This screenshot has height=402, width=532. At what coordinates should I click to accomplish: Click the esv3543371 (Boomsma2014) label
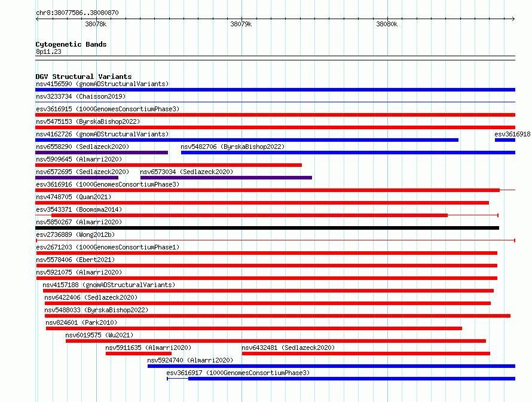[79, 209]
